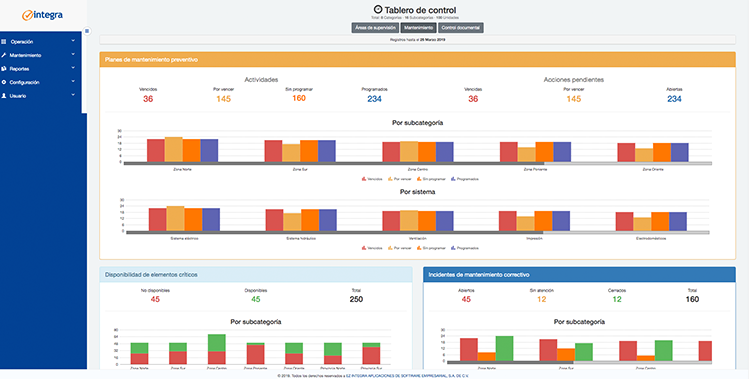750x379 pixels.
Task: Open the EZ INTEGRA footer link
Action: (x=408, y=376)
